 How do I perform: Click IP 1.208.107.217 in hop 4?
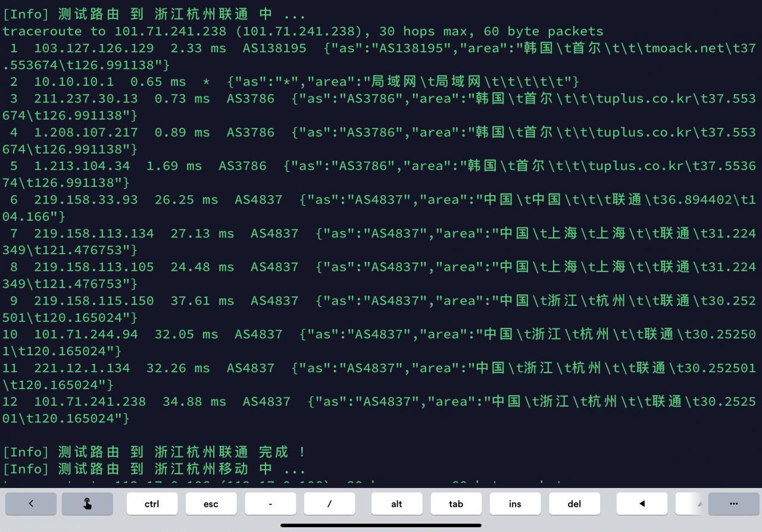coord(86,133)
